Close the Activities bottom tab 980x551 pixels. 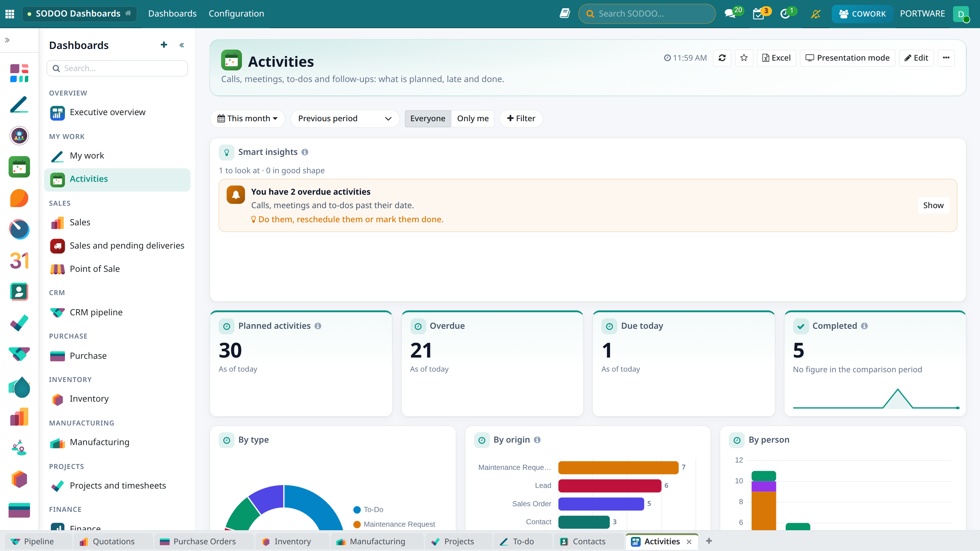pyautogui.click(x=689, y=542)
